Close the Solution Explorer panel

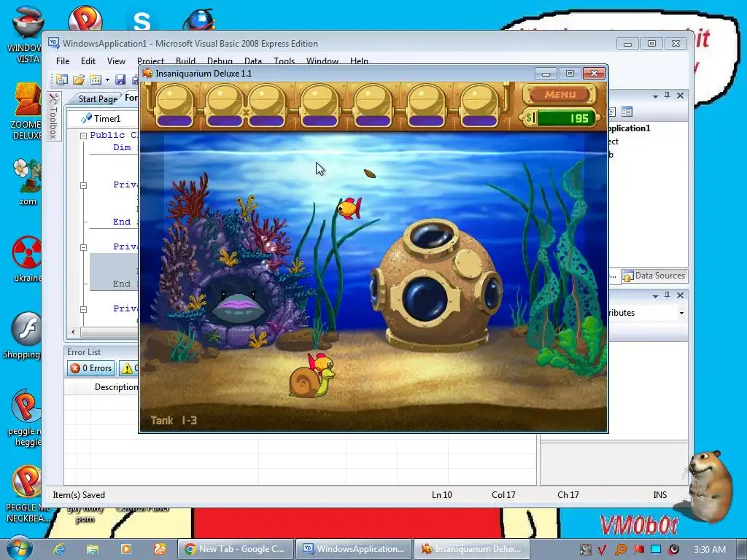point(681,96)
